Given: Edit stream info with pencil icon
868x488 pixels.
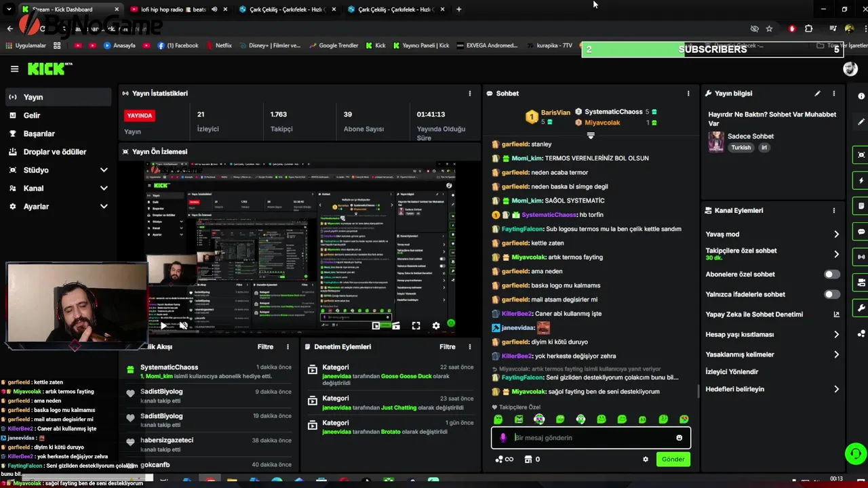Looking at the screenshot, I should point(817,94).
